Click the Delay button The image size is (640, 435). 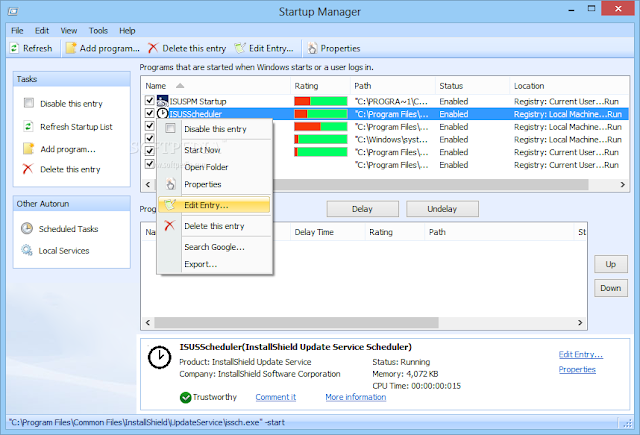tap(362, 209)
